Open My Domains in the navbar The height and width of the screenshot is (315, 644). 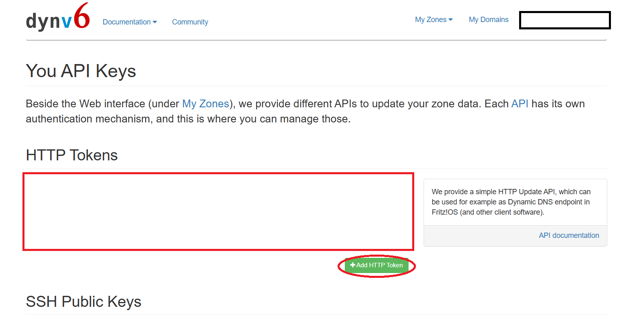coord(489,20)
